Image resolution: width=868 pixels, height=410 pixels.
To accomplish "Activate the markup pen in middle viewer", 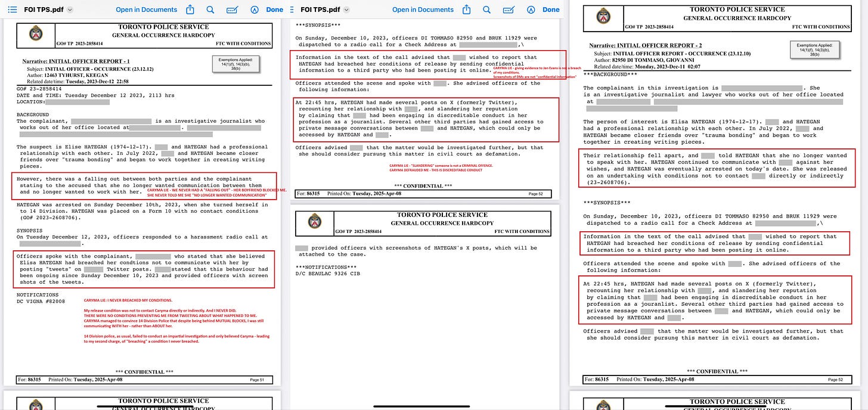I will [x=531, y=10].
